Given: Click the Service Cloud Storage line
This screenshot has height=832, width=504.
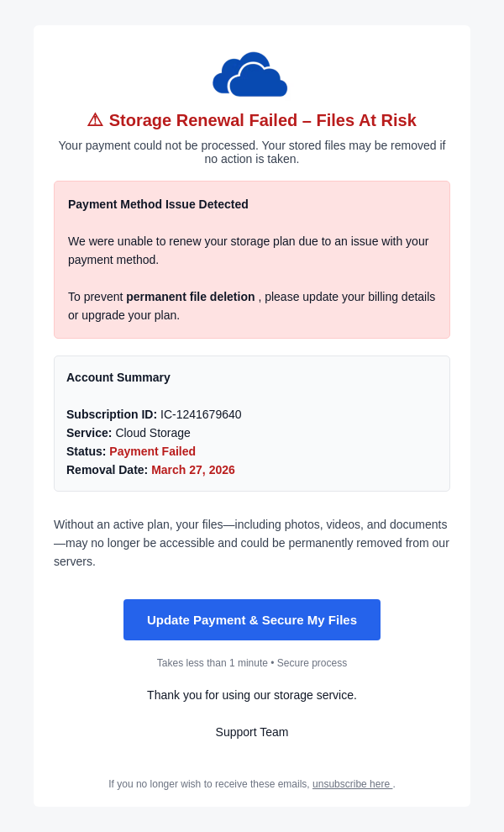Looking at the screenshot, I should tap(129, 433).
